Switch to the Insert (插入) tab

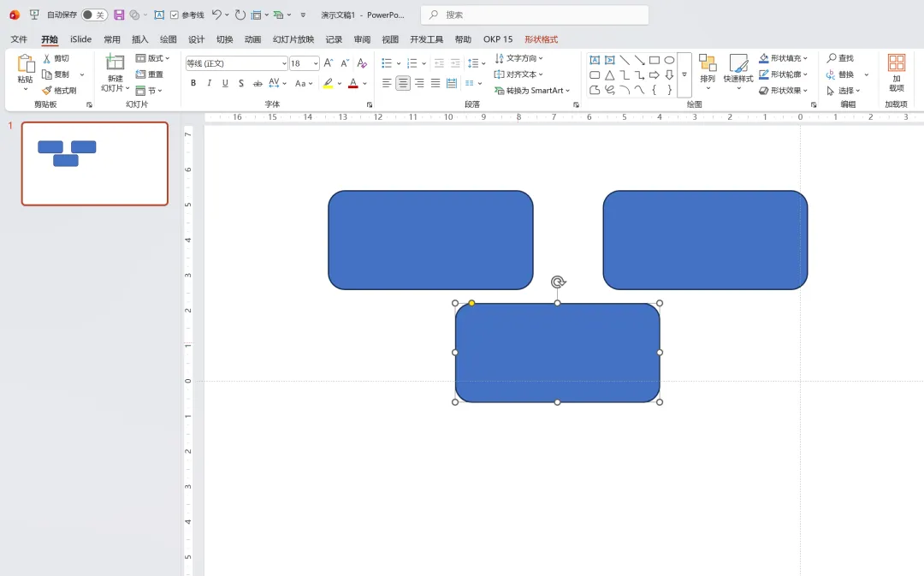139,39
